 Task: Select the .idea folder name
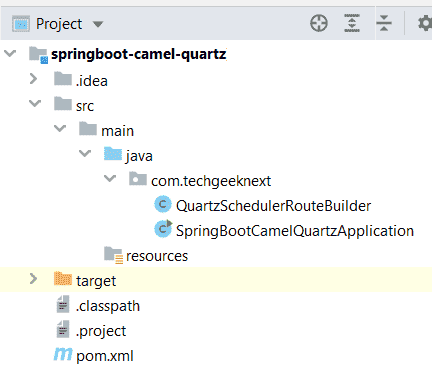tap(92, 81)
